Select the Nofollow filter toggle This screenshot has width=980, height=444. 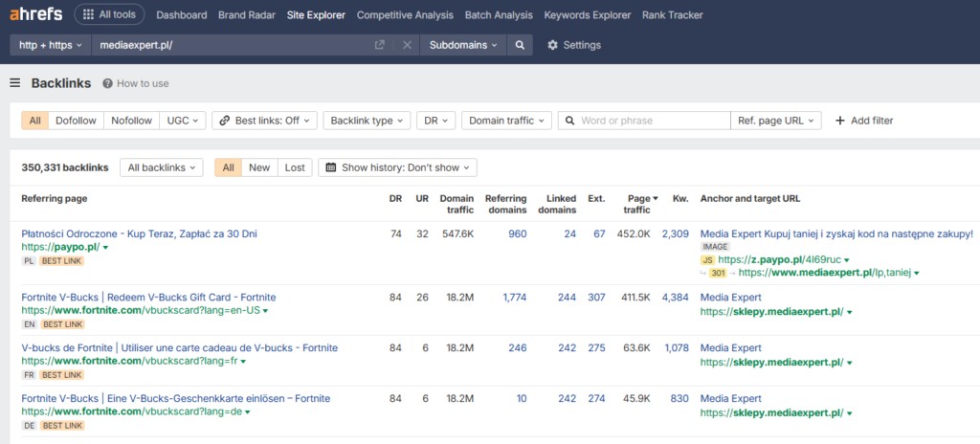coord(131,121)
